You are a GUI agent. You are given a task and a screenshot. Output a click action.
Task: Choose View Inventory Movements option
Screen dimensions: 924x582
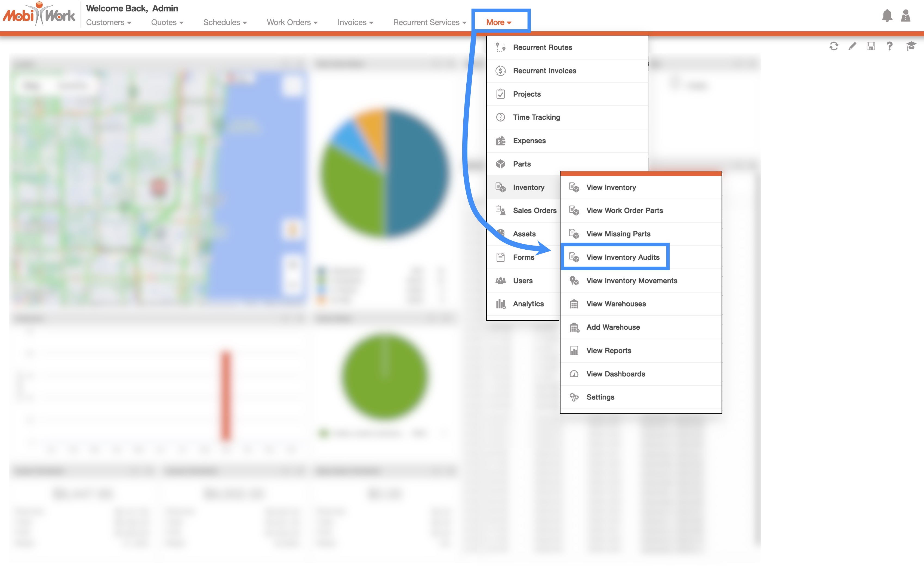click(x=631, y=280)
